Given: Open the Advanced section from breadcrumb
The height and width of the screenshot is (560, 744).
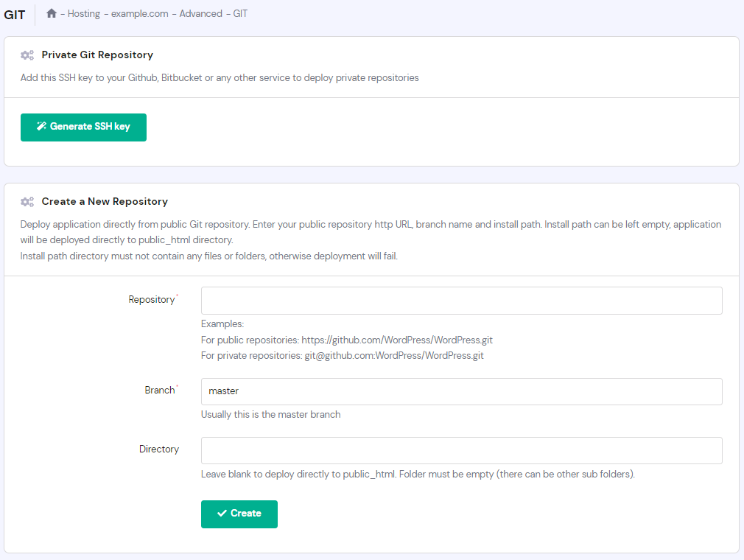Looking at the screenshot, I should (x=202, y=13).
